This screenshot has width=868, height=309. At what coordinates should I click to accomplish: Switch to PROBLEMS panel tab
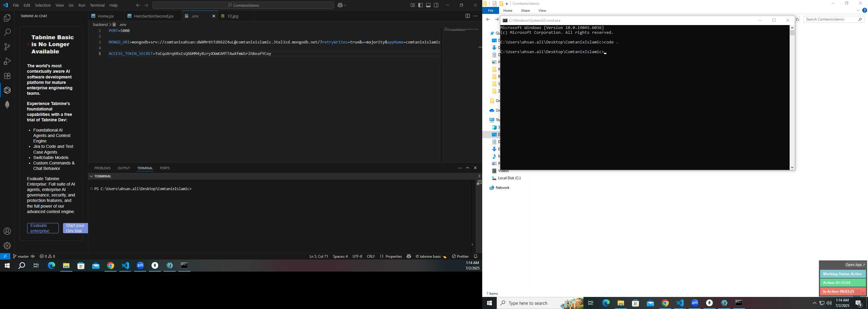102,168
